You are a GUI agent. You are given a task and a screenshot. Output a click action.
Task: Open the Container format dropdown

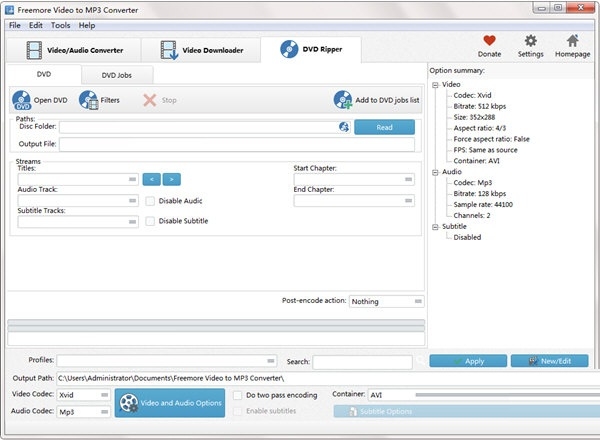478,395
